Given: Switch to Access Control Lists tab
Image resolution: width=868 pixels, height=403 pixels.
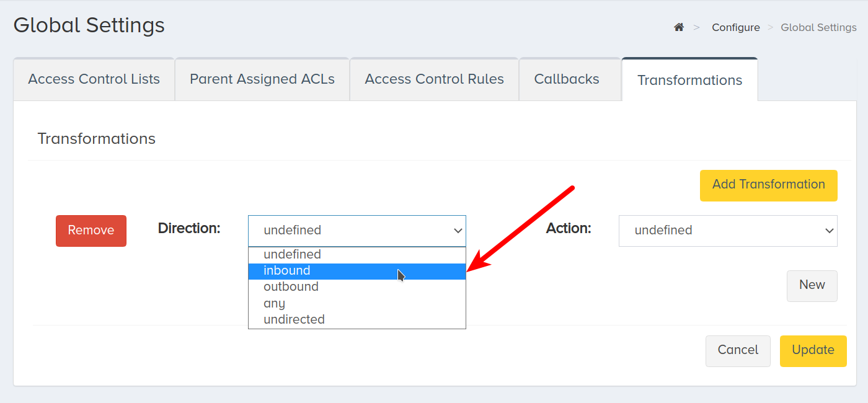Looking at the screenshot, I should point(94,79).
